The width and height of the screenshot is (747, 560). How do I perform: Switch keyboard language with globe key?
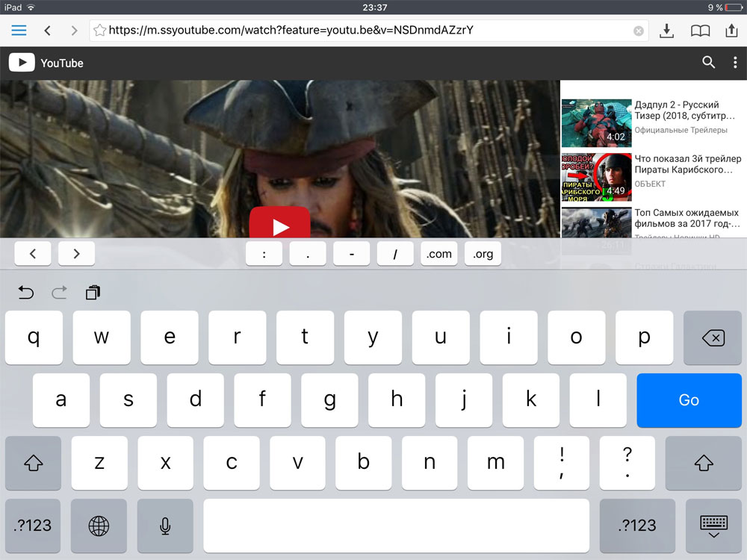pyautogui.click(x=99, y=526)
